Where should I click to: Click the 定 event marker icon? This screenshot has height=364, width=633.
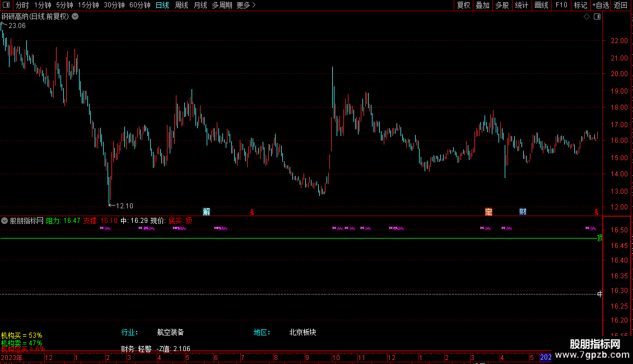[488, 212]
